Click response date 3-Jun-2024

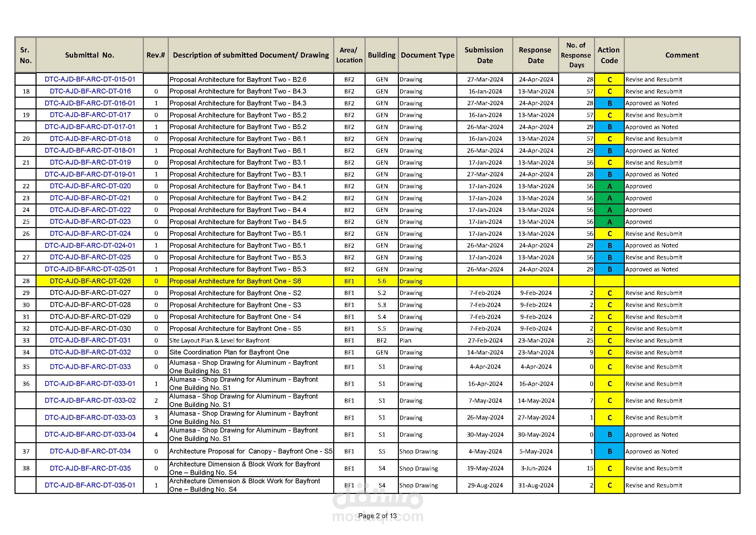[536, 468]
